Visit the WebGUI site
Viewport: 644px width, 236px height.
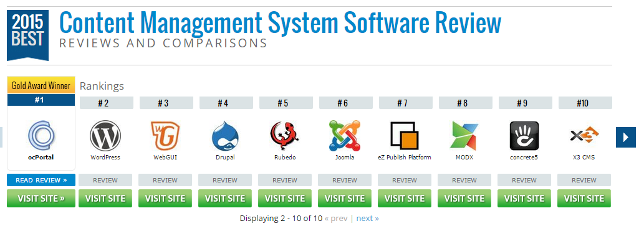pyautogui.click(x=165, y=198)
